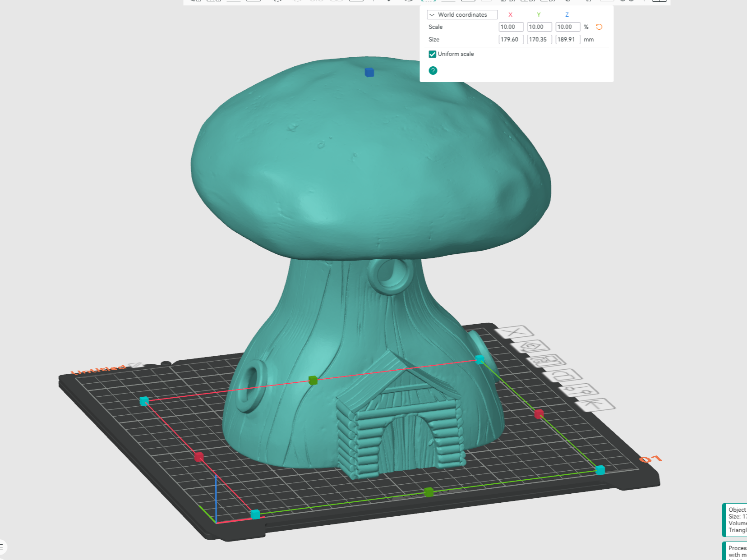Uncheck the Uniform scale checkbox
747x560 pixels.
pyautogui.click(x=432, y=54)
